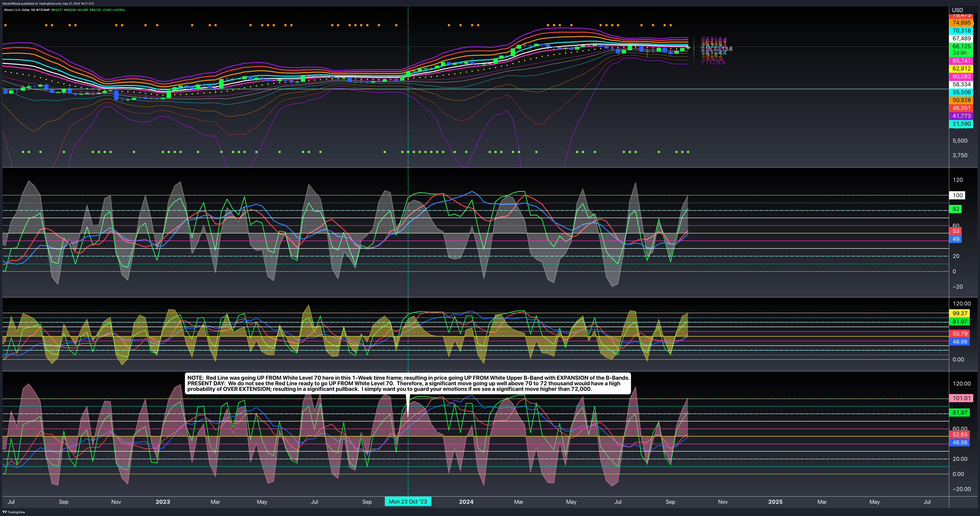Click the change value +2,562 (+4.03%)

coord(113,10)
